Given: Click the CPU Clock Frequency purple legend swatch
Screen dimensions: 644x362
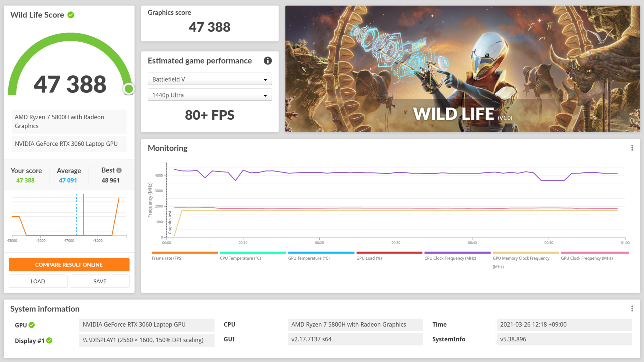Looking at the screenshot, I should (x=457, y=253).
